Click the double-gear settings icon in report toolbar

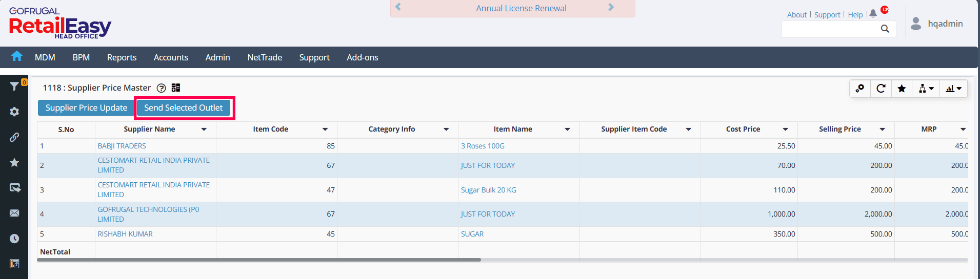pyautogui.click(x=860, y=89)
